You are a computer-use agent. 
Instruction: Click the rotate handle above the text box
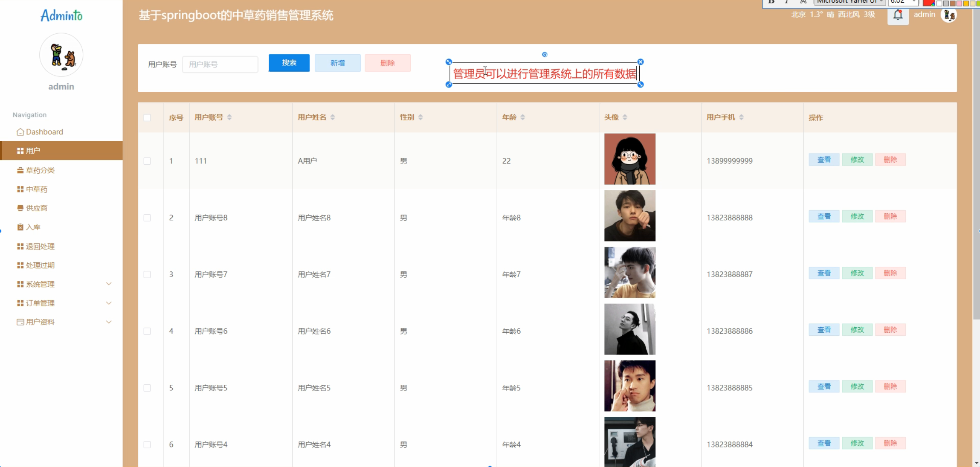(544, 55)
